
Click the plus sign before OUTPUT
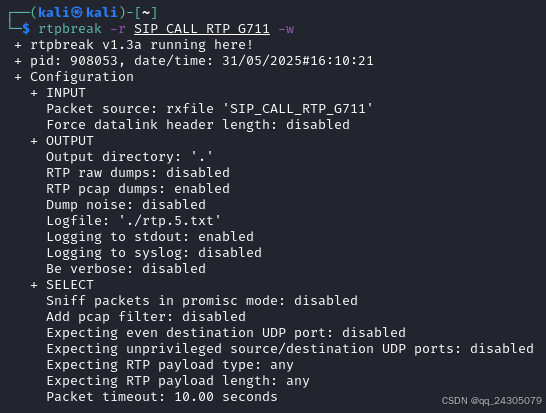pos(34,141)
